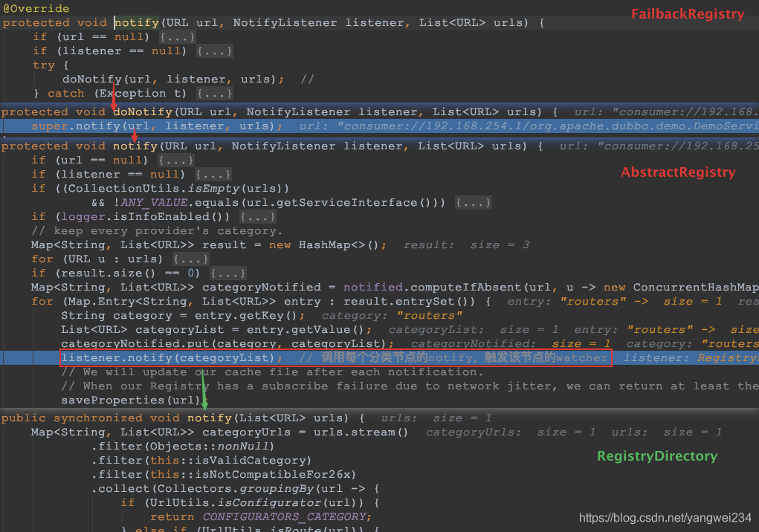Click 'this::isValidCategory' filter reference

[227, 460]
